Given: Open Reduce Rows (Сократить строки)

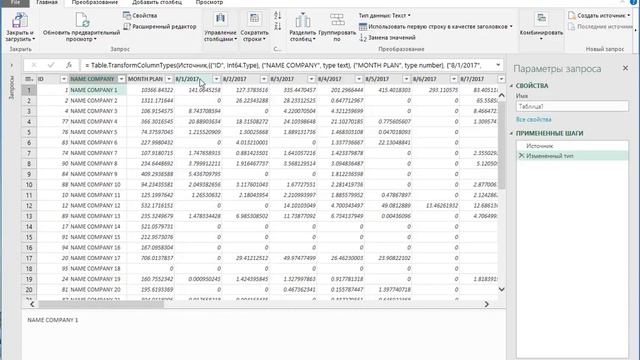Looking at the screenshot, I should pyautogui.click(x=254, y=27).
